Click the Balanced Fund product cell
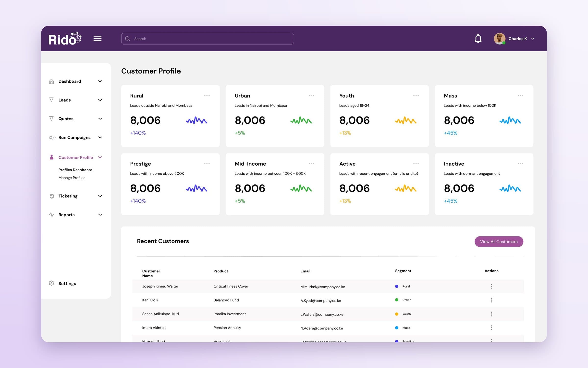This screenshot has height=368, width=588. point(226,300)
